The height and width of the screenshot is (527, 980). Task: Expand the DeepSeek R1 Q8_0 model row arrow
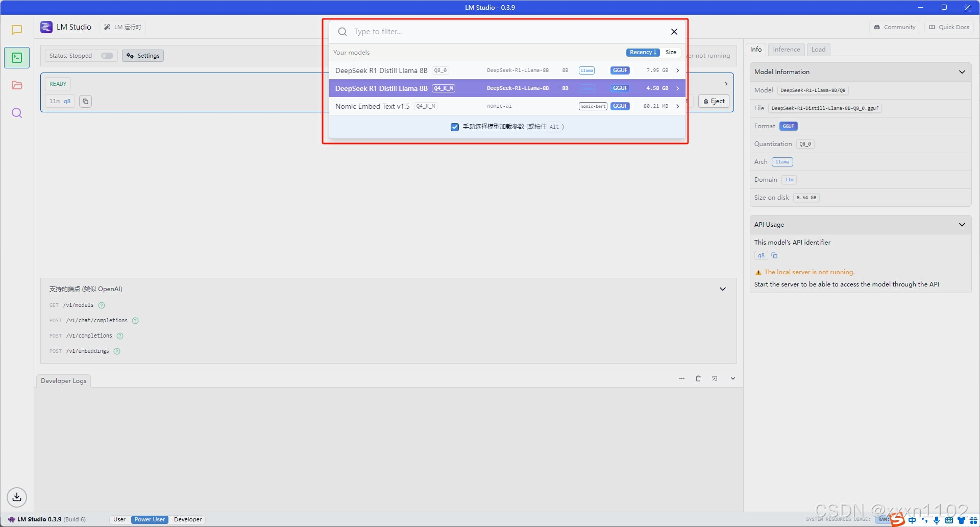click(678, 70)
